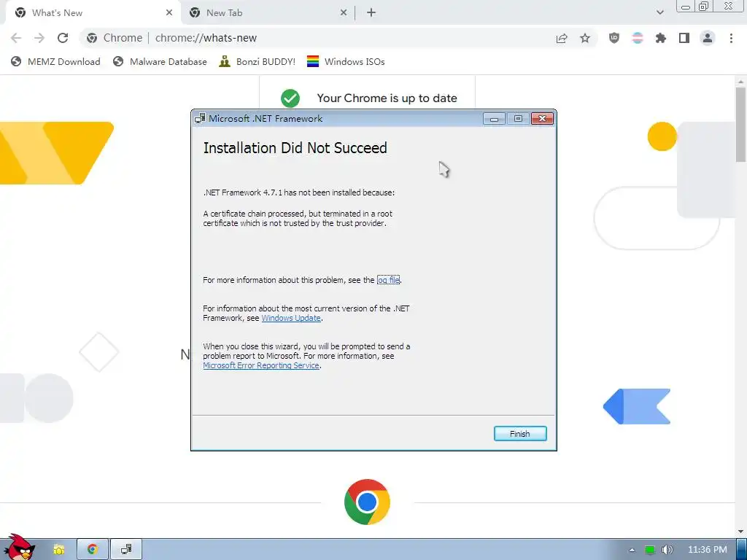Open the log file link
This screenshot has width=747, height=560.
[x=388, y=280]
